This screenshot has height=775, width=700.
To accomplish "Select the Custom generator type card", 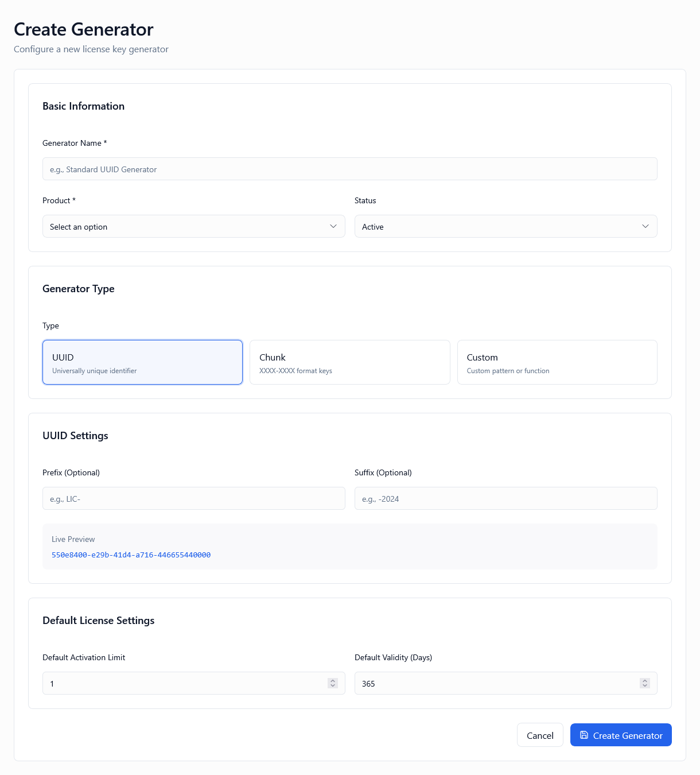I will pyautogui.click(x=557, y=362).
